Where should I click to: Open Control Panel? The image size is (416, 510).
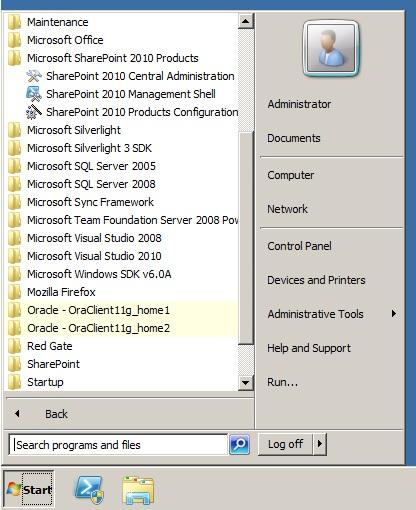(299, 246)
